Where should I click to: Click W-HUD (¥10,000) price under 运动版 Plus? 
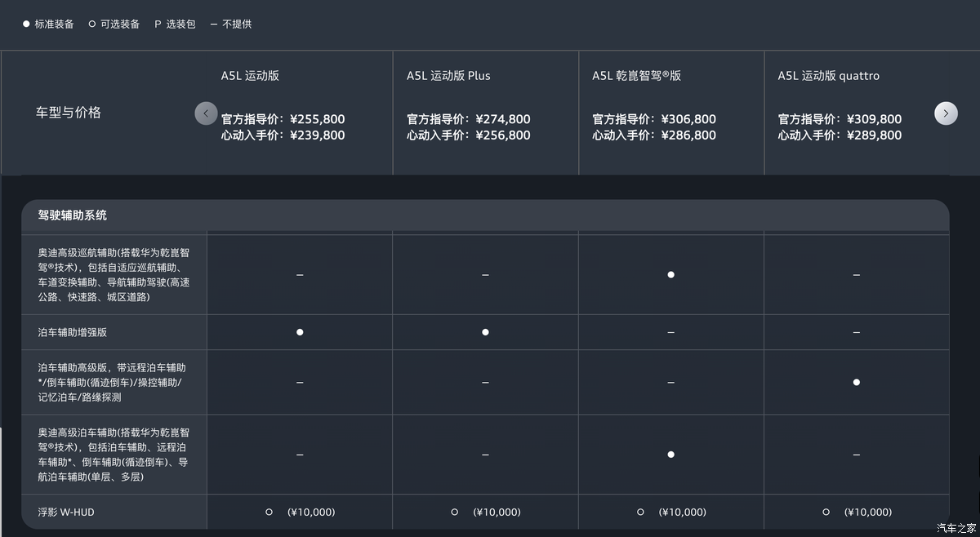[497, 513]
